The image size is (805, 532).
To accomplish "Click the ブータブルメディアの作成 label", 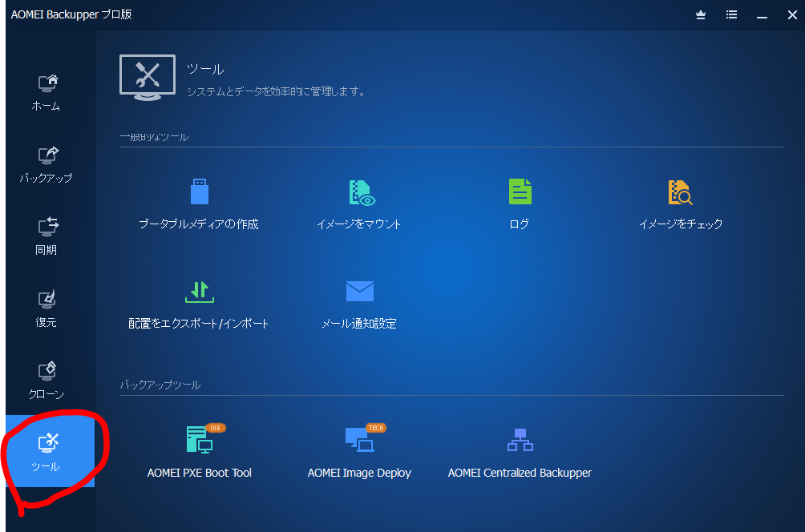I will (199, 224).
